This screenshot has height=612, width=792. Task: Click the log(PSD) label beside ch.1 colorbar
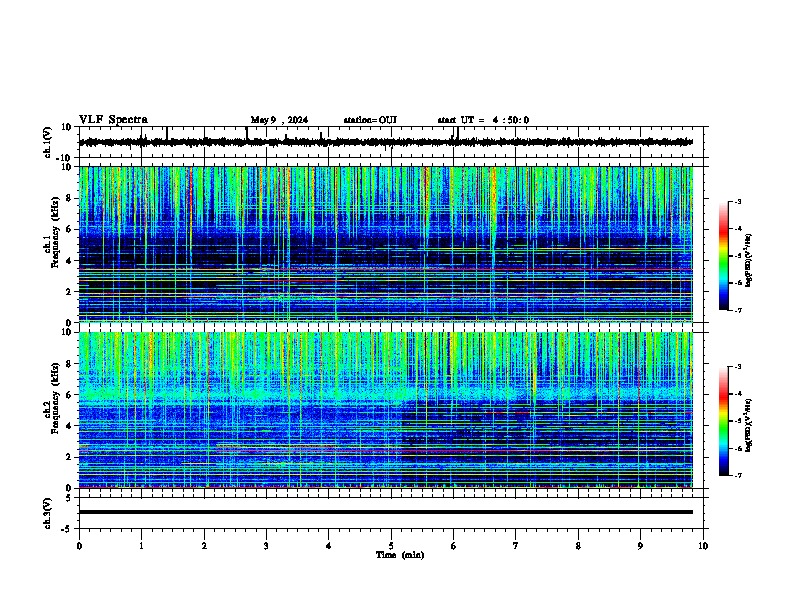(x=748, y=261)
